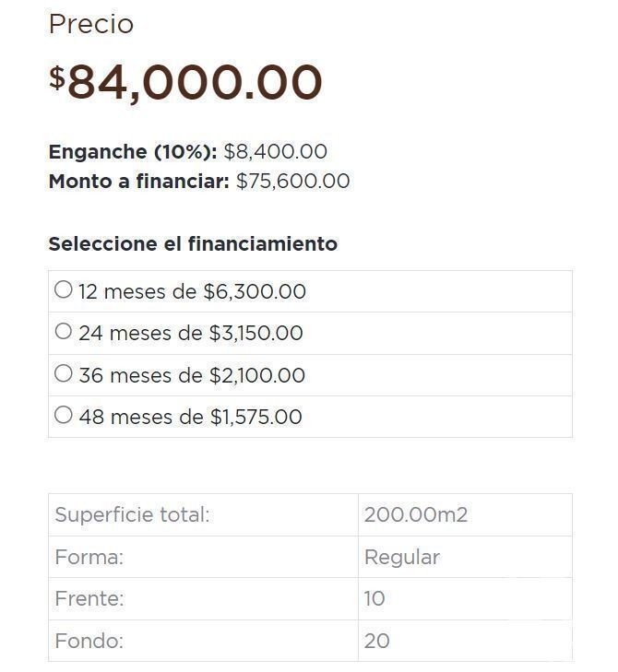Click the 'Seleccione el financiamiento' heading
This screenshot has height=672, width=618.
click(193, 244)
